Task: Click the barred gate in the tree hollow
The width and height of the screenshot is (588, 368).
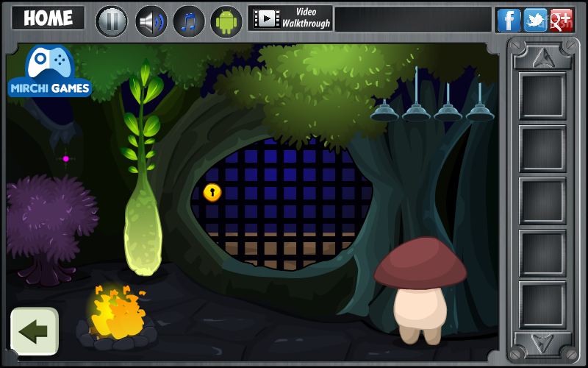Action: [282, 205]
